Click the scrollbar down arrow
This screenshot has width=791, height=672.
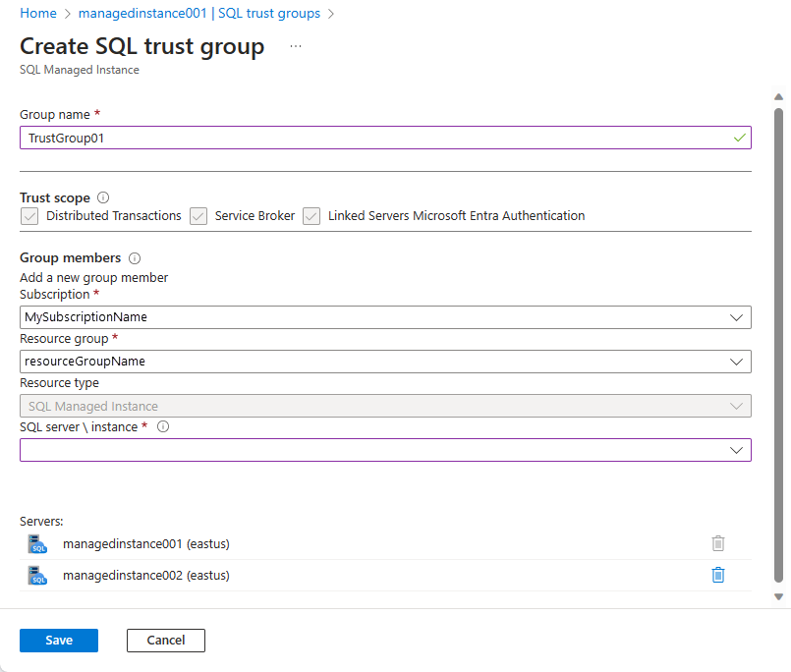click(779, 595)
